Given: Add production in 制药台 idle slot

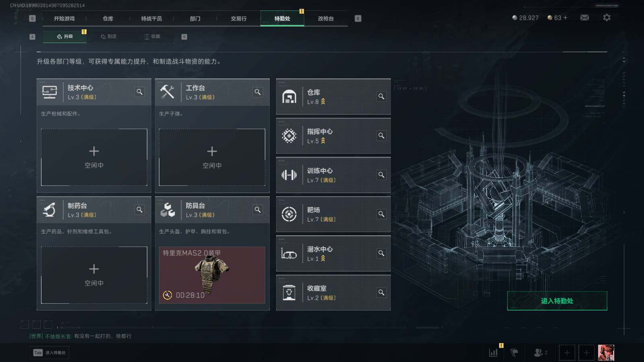Looking at the screenshot, I should click(94, 275).
